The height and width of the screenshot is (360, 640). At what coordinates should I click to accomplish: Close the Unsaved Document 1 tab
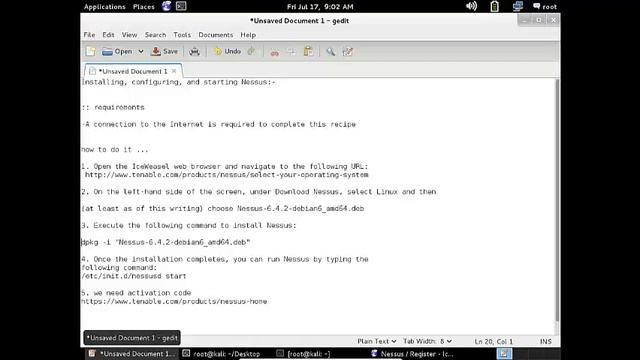click(174, 71)
